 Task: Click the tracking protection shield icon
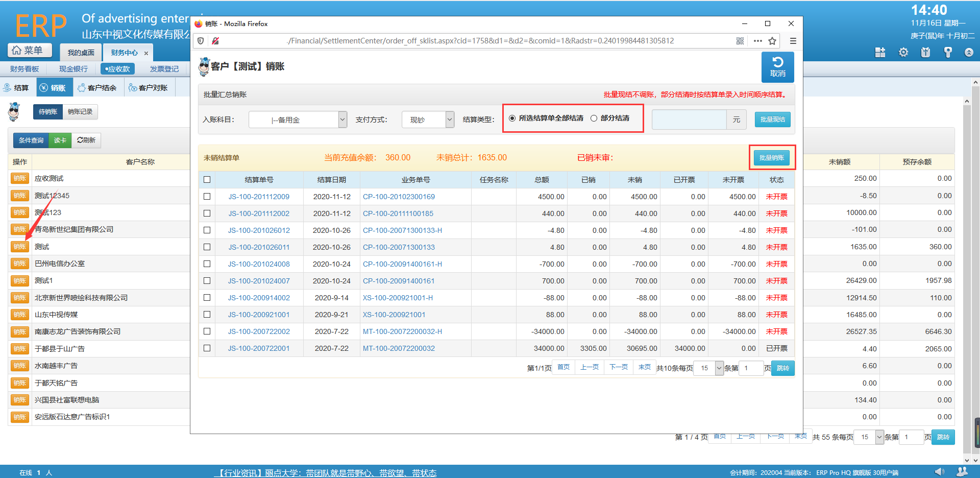pyautogui.click(x=201, y=41)
